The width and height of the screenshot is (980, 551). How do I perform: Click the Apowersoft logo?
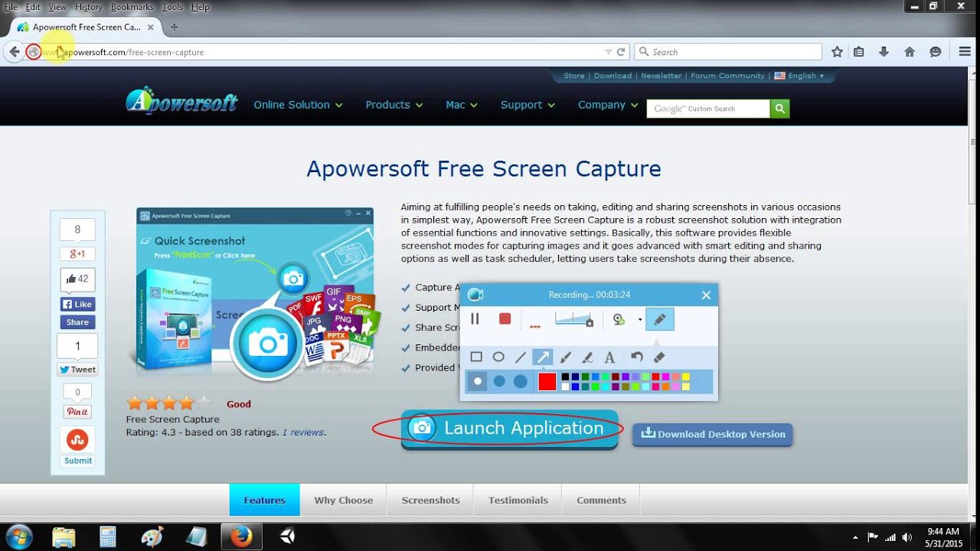click(182, 101)
